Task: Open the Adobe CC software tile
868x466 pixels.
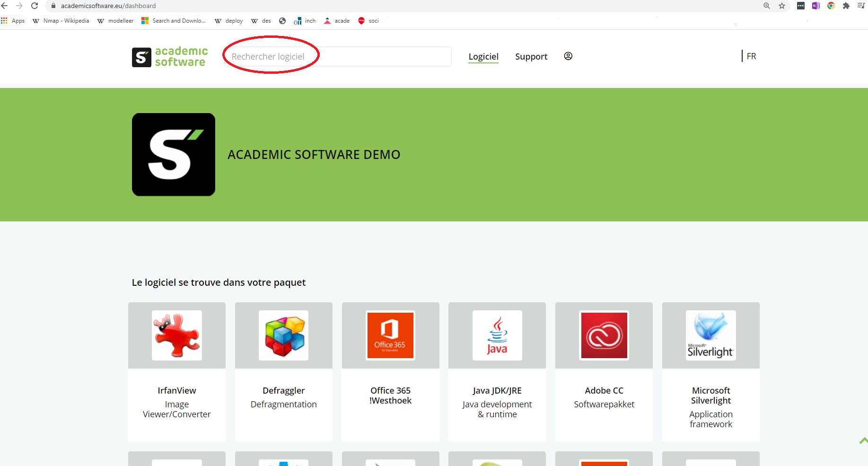Action: click(x=604, y=372)
